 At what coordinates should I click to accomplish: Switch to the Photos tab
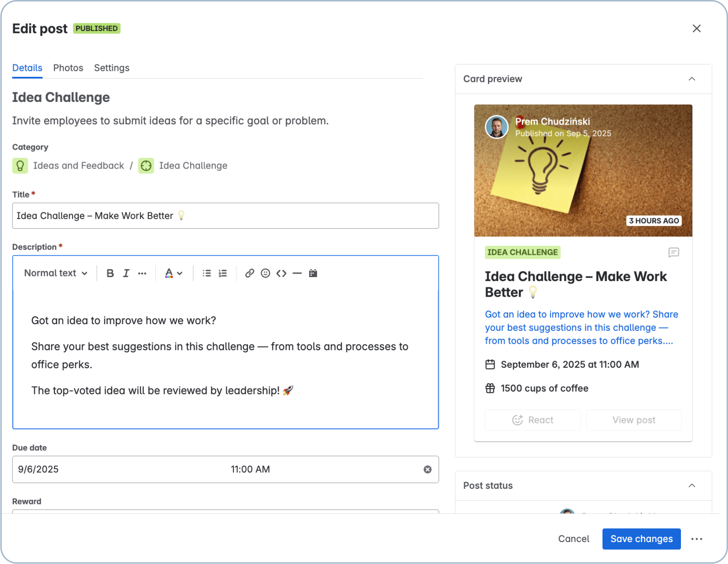click(x=68, y=67)
